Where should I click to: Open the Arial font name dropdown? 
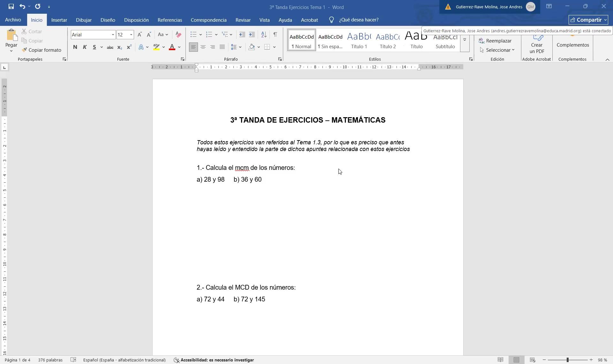pos(113,35)
